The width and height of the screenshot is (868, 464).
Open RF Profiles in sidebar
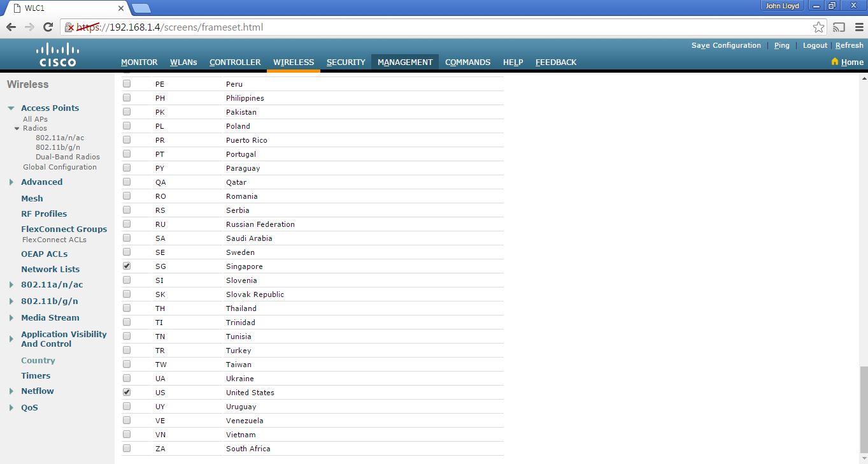click(x=44, y=214)
